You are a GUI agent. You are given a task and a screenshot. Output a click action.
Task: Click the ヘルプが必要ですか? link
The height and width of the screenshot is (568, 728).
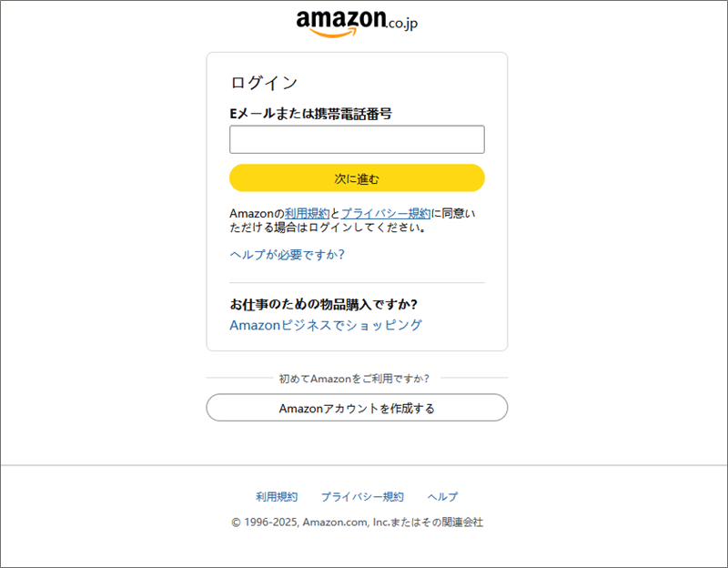coord(287,255)
